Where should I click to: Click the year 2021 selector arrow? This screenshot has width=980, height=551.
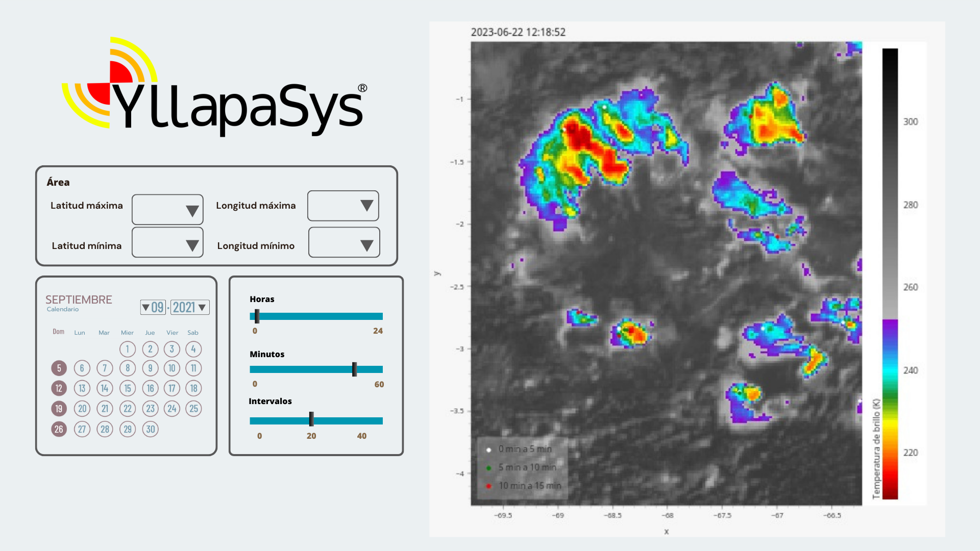202,307
